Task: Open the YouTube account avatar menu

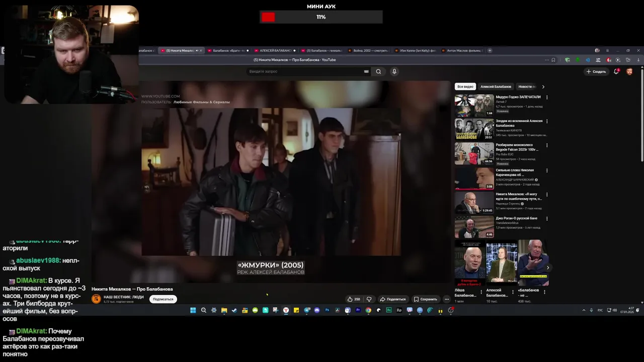Action: pos(629,71)
